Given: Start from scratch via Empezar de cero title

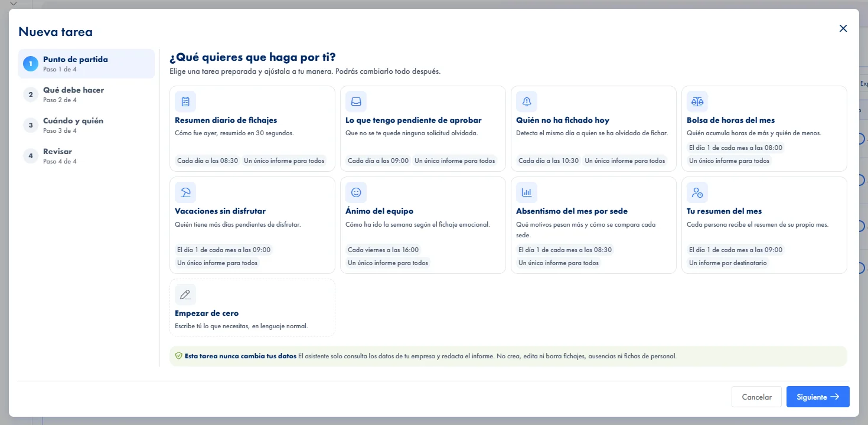Looking at the screenshot, I should pos(207,313).
